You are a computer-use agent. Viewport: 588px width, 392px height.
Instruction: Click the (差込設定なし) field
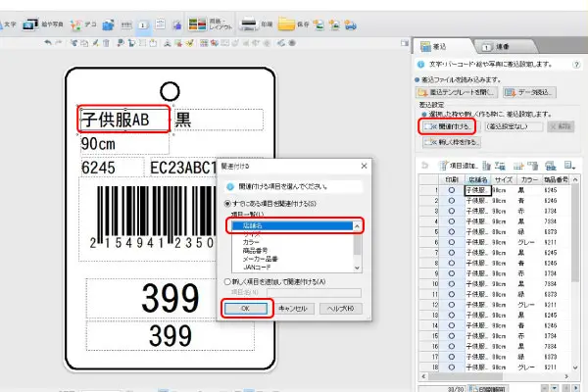click(514, 126)
